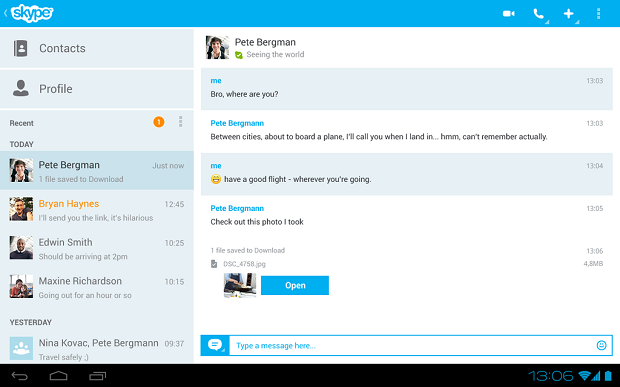Select the 'Bro, where are you?' message
This screenshot has height=387, width=620.
pyautogui.click(x=244, y=94)
